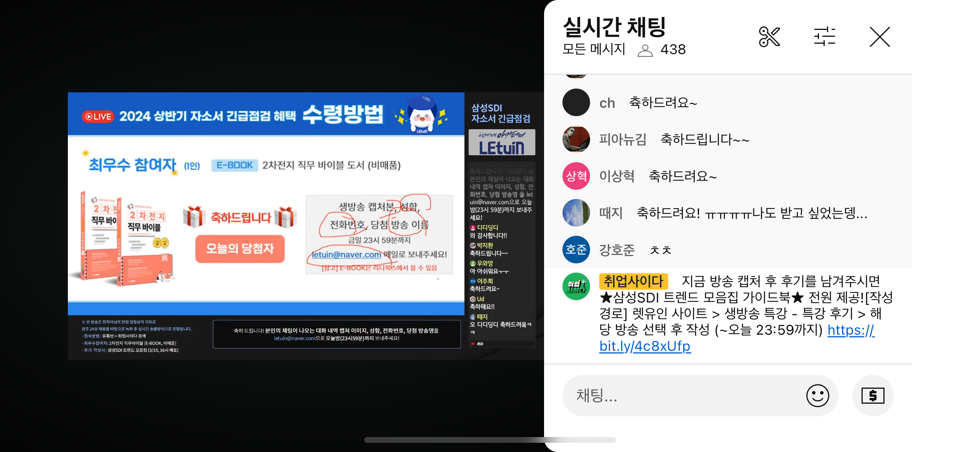Tap the yellow 취업사이다 name badge
This screenshot has height=452, width=980.
(x=633, y=281)
